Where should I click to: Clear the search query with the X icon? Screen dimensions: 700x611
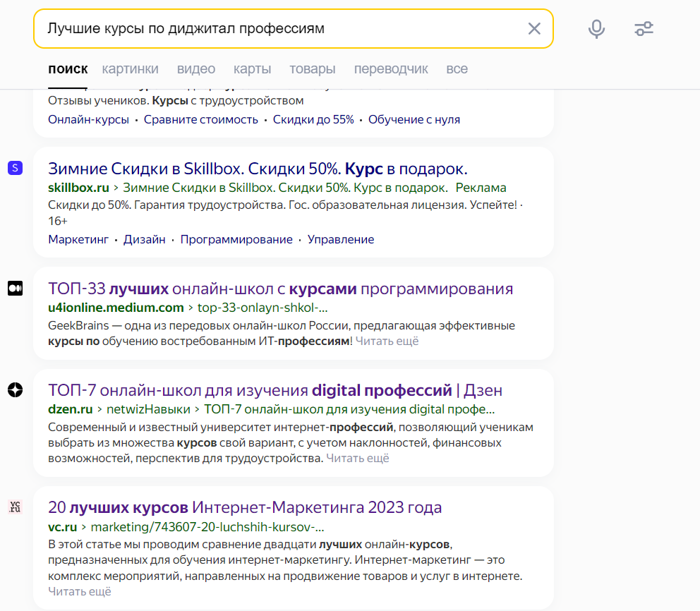coord(534,29)
